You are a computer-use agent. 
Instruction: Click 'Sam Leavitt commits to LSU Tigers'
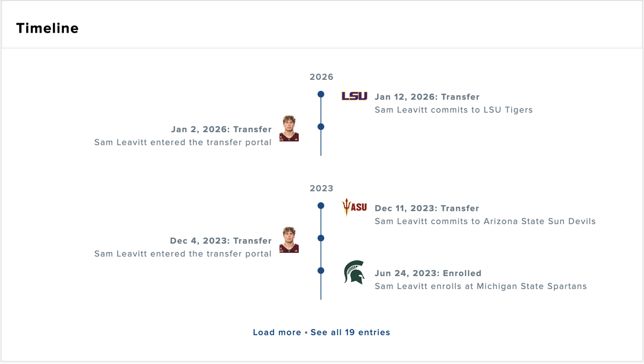click(x=453, y=110)
